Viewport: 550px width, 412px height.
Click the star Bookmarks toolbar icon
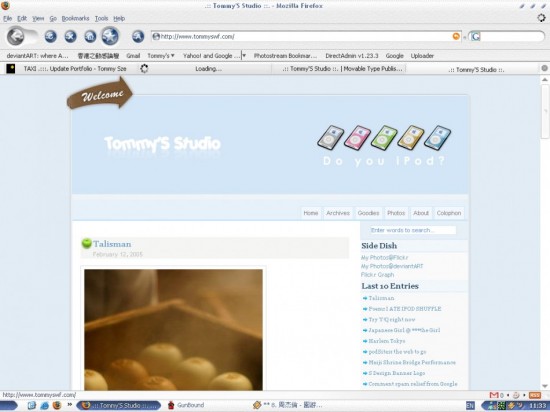pos(110,36)
